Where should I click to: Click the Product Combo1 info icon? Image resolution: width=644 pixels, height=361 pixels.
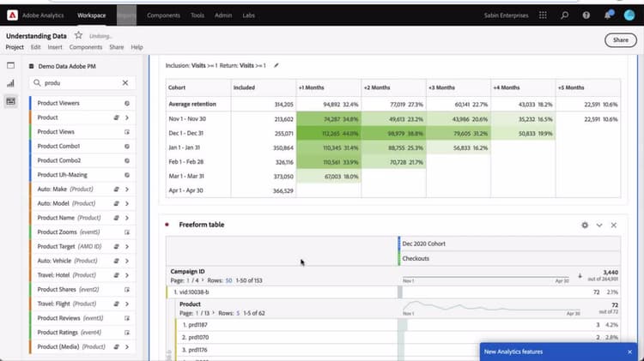[127, 147]
